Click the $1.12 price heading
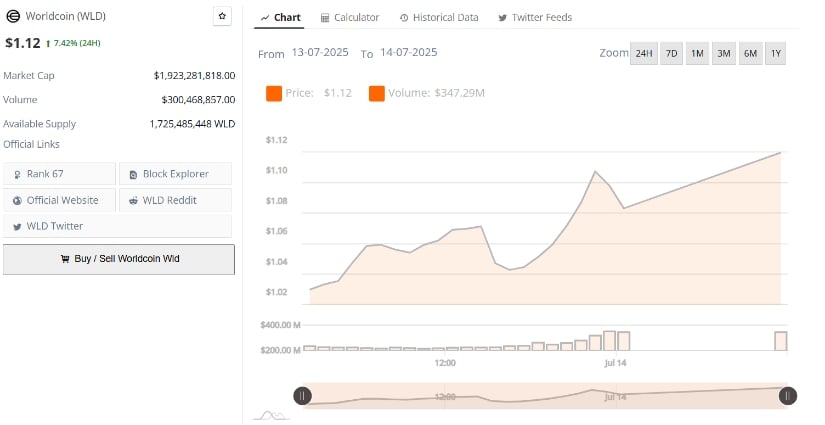 coord(23,43)
